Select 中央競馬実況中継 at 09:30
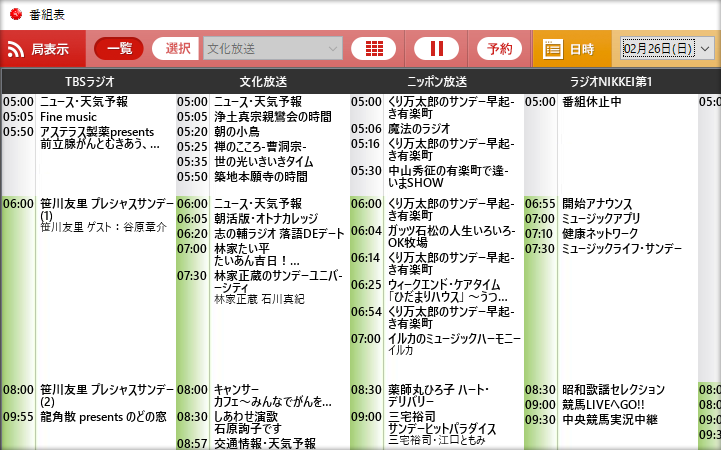Image resolution: width=721 pixels, height=450 pixels. point(610,419)
